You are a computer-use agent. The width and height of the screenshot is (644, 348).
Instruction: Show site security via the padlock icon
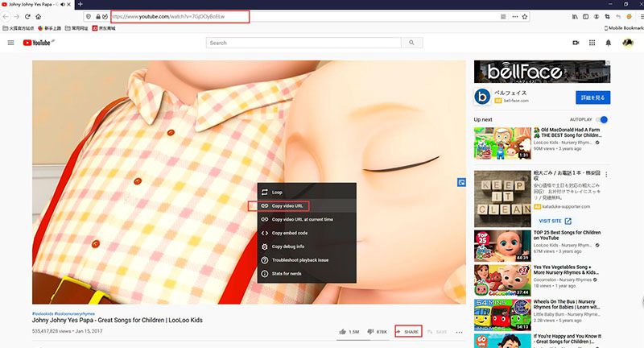coord(98,17)
